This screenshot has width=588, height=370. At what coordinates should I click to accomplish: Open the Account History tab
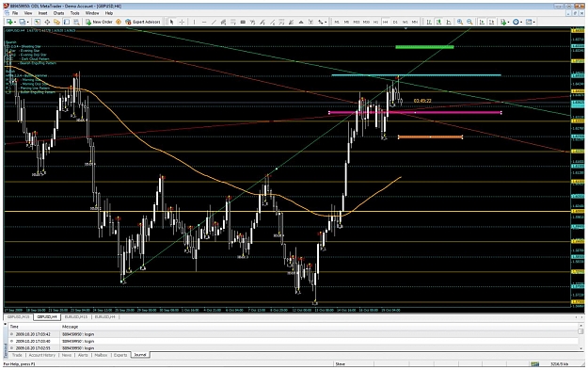[42, 355]
